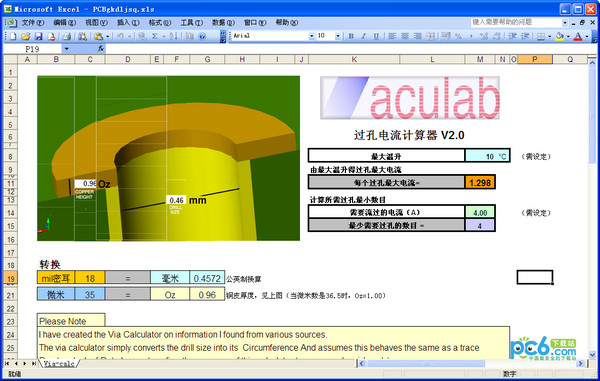Viewport: 600px width, 381px height.
Task: Click the horizontal scrollbar left arrow
Action: [x=362, y=363]
